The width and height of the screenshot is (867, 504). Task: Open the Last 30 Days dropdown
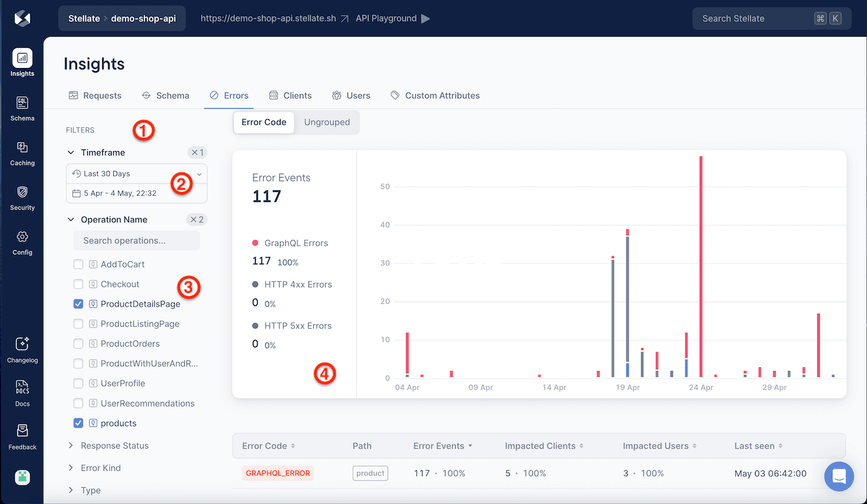tap(137, 173)
